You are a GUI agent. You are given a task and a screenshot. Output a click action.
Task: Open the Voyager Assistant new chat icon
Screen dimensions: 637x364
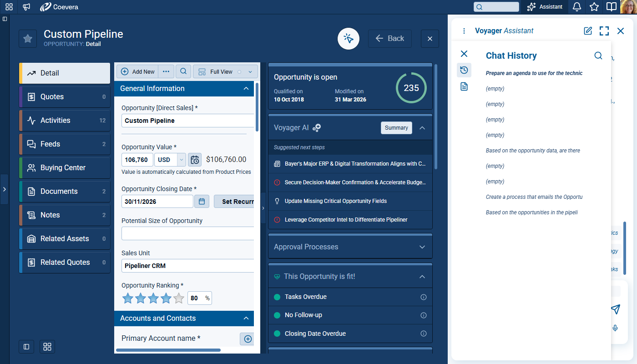coord(588,31)
